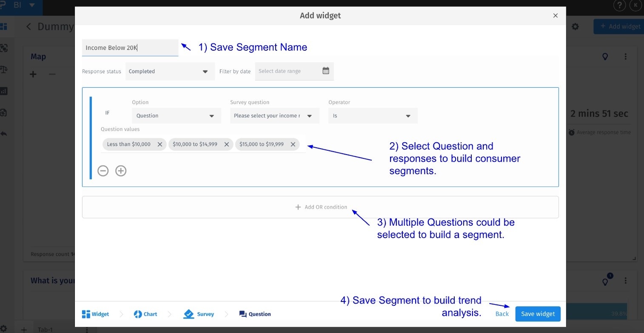Remove the '$15,000 to $19,999' value chip
The width and height of the screenshot is (644, 333).
[x=293, y=144]
